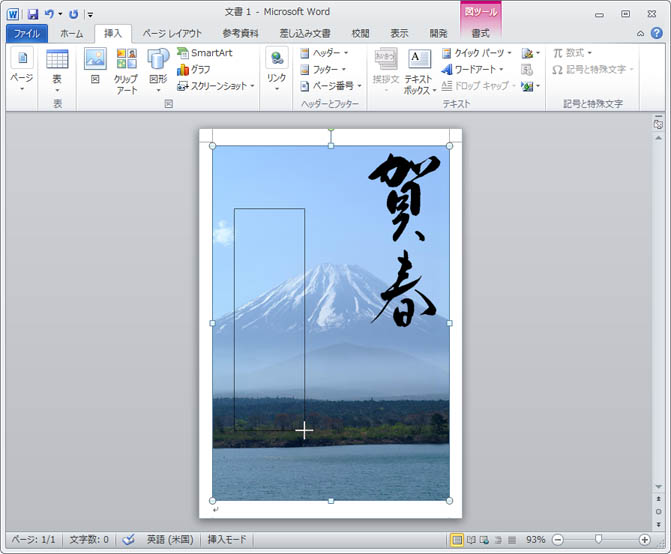Screen dimensions: 671x554
Task: Switch to ページレイアウト (Page Layout) tab
Action: tap(171, 33)
